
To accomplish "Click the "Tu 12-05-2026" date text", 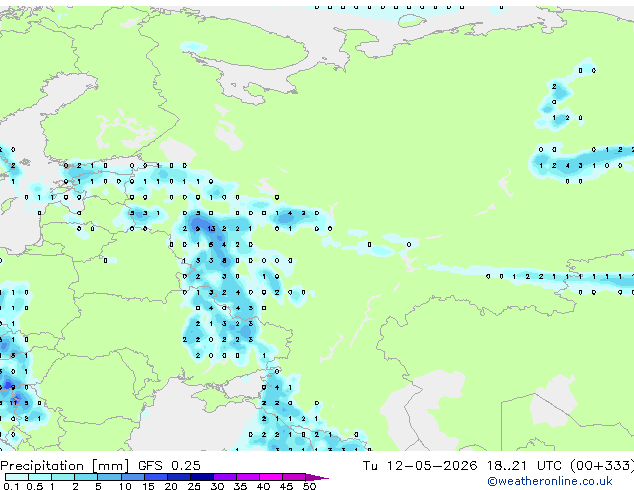I will (420, 465).
